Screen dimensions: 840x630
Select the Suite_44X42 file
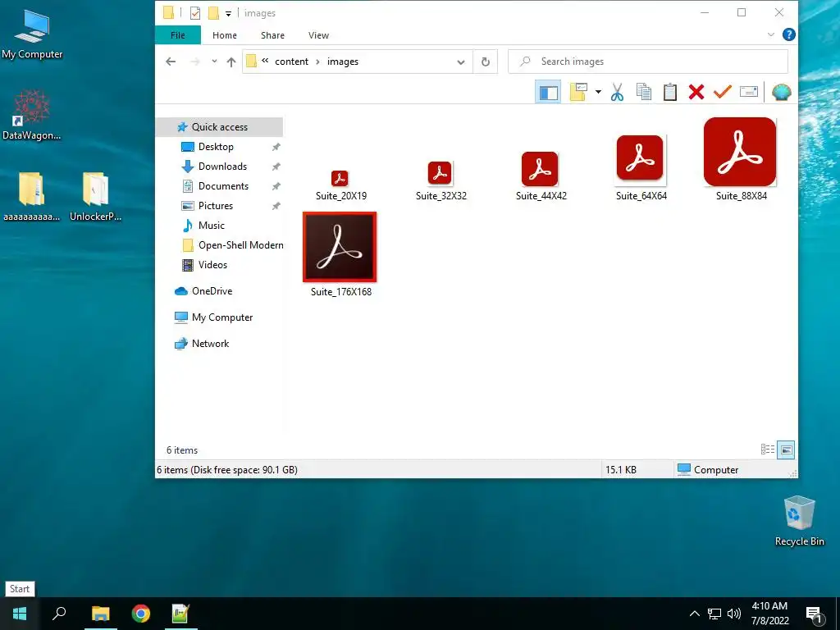point(541,177)
